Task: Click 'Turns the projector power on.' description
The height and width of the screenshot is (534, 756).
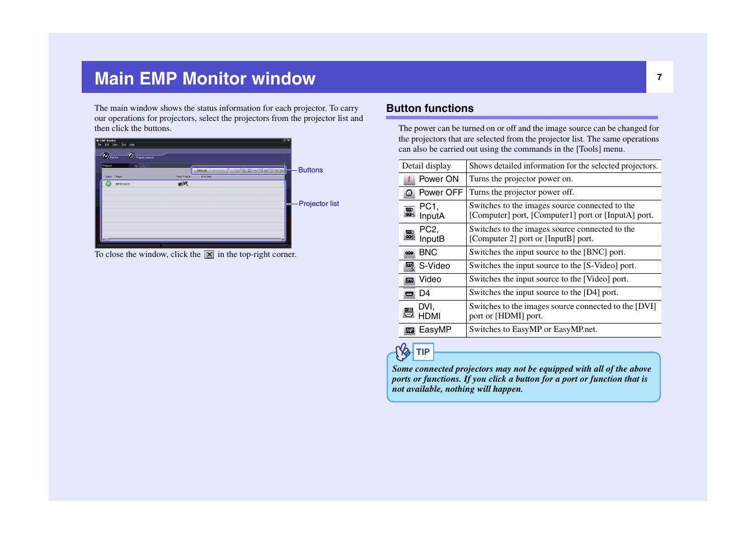Action: [521, 179]
